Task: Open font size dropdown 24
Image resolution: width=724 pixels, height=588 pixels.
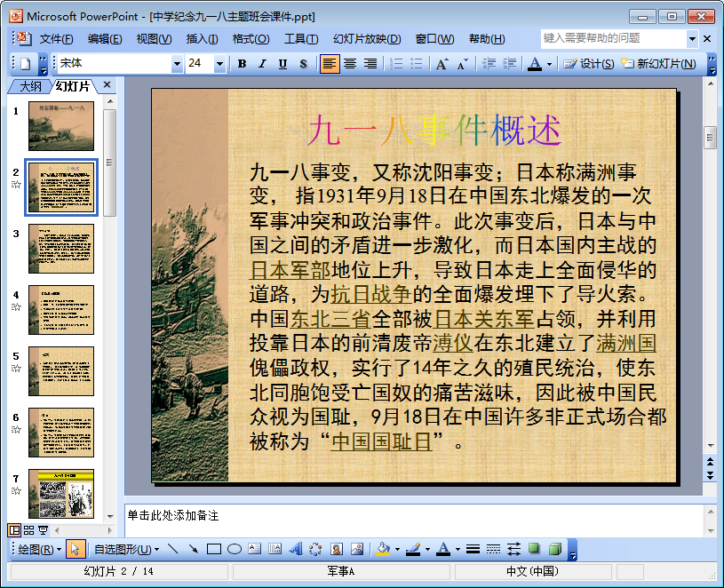Action: point(219,64)
